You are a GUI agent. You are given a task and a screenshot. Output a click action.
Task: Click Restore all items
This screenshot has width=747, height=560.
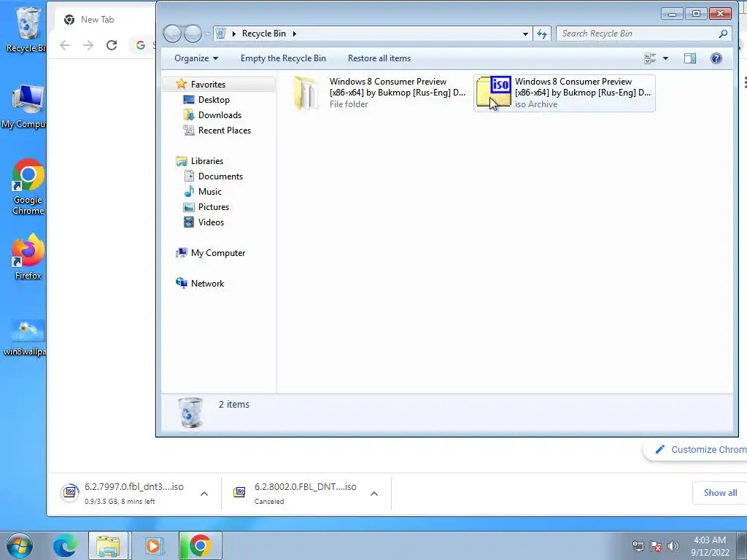379,58
